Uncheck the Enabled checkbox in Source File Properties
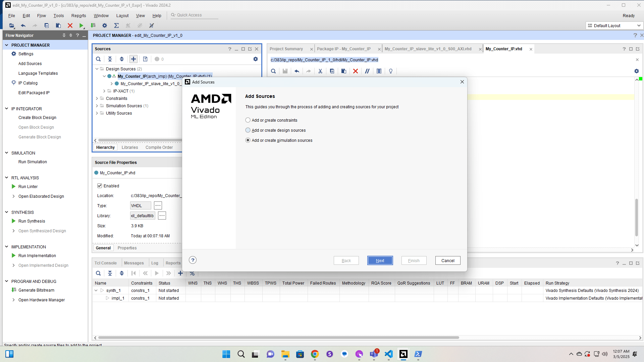The image size is (644, 362). click(x=100, y=186)
